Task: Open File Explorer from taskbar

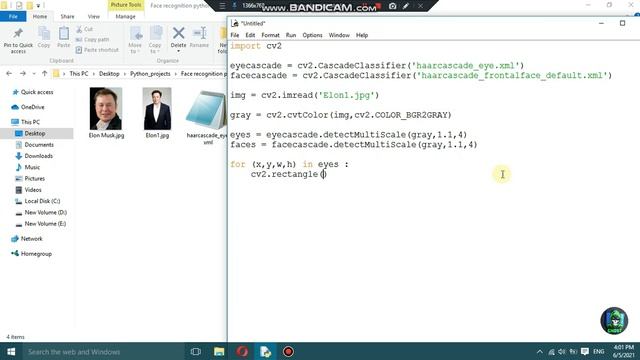Action: [x=219, y=351]
